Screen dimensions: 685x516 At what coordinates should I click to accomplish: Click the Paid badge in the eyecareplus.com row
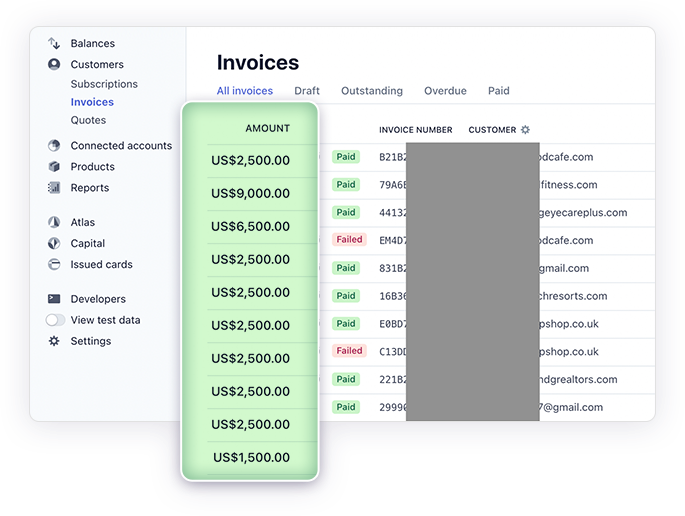(346, 212)
